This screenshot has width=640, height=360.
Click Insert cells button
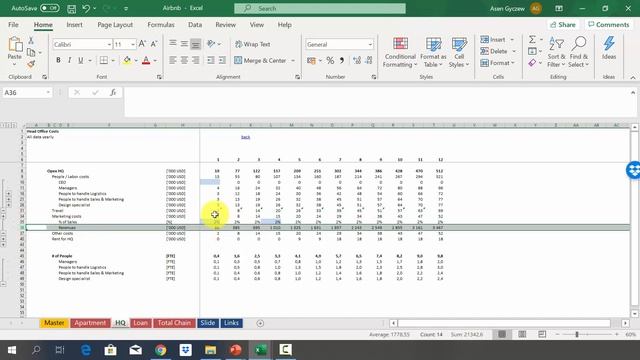pos(493,40)
